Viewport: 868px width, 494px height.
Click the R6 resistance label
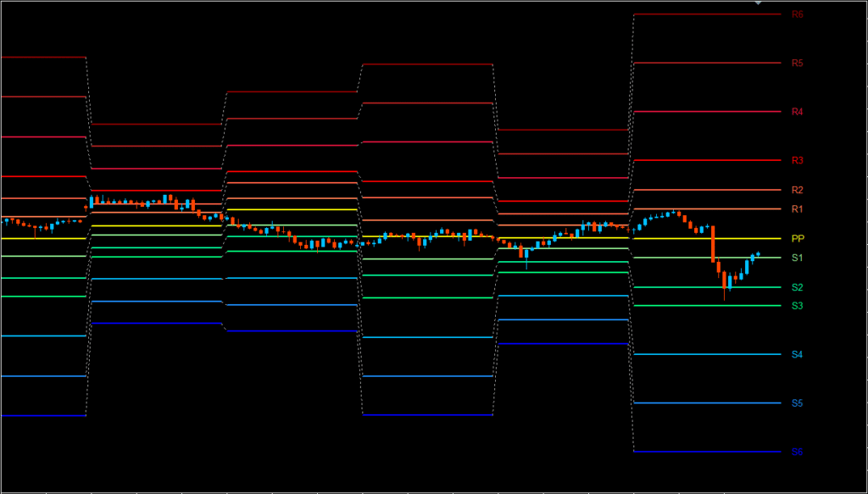pyautogui.click(x=797, y=14)
